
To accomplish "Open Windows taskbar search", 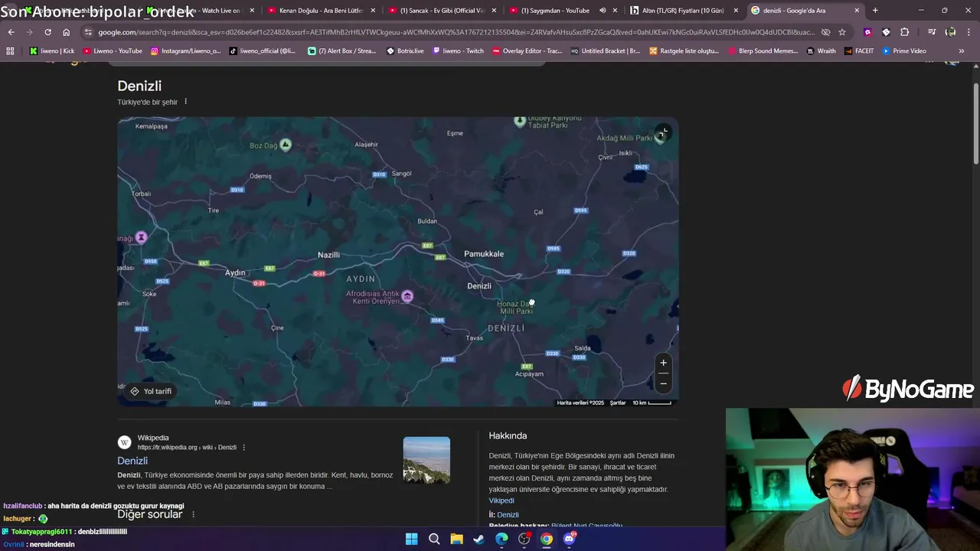I will tap(434, 539).
